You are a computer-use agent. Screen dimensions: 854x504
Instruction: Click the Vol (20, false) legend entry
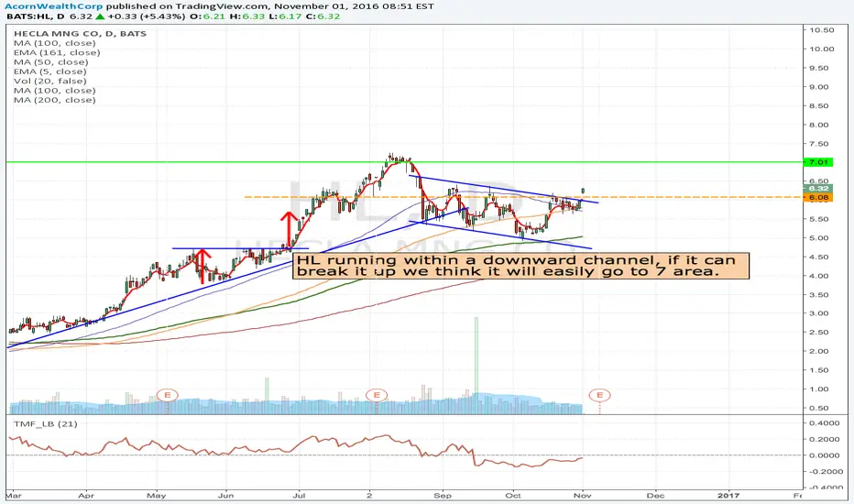click(x=50, y=82)
